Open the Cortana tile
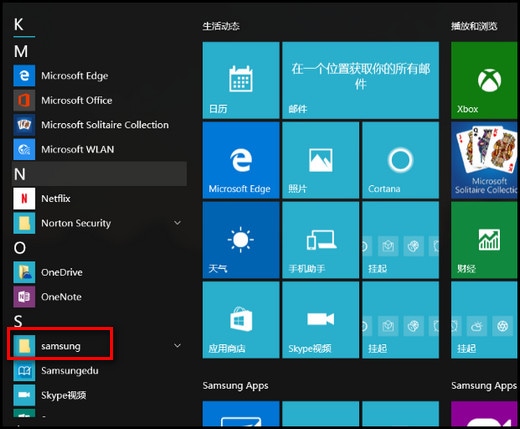Screen dimensions: 520x429 [x=401, y=160]
